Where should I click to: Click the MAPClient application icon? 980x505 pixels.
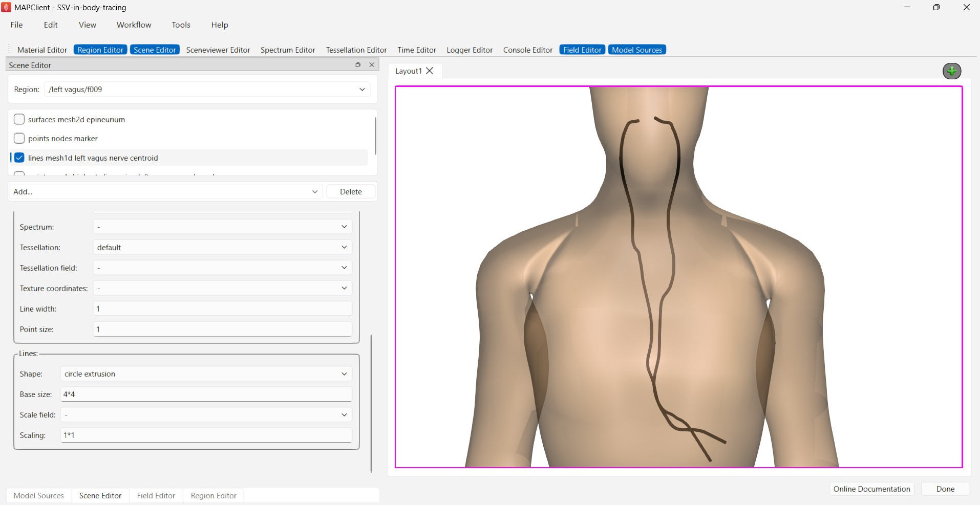7,7
